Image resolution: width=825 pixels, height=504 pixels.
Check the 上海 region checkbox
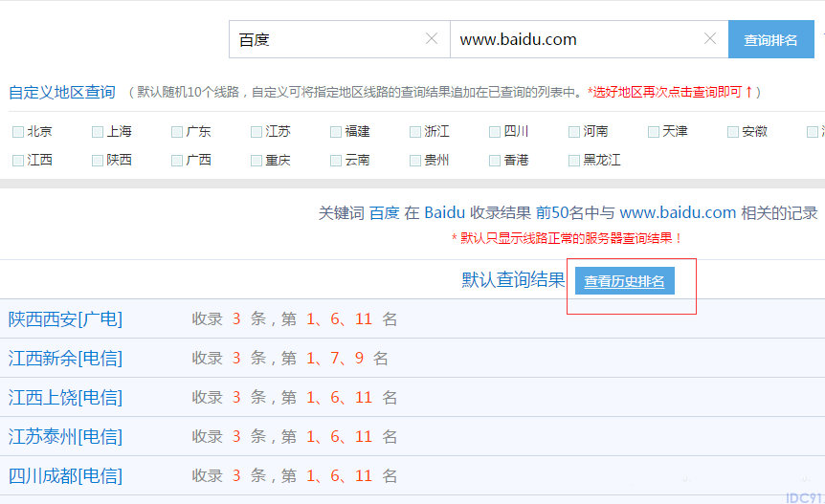(x=98, y=132)
